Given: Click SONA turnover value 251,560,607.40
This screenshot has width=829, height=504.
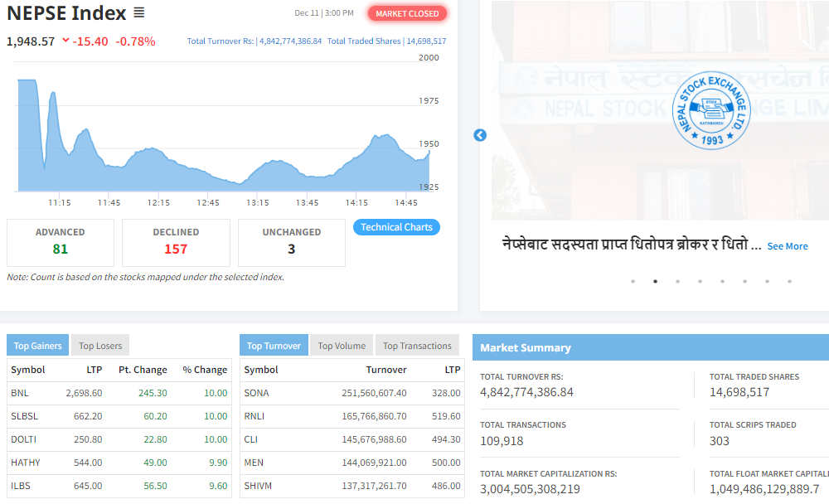Looking at the screenshot, I should 375,393.
